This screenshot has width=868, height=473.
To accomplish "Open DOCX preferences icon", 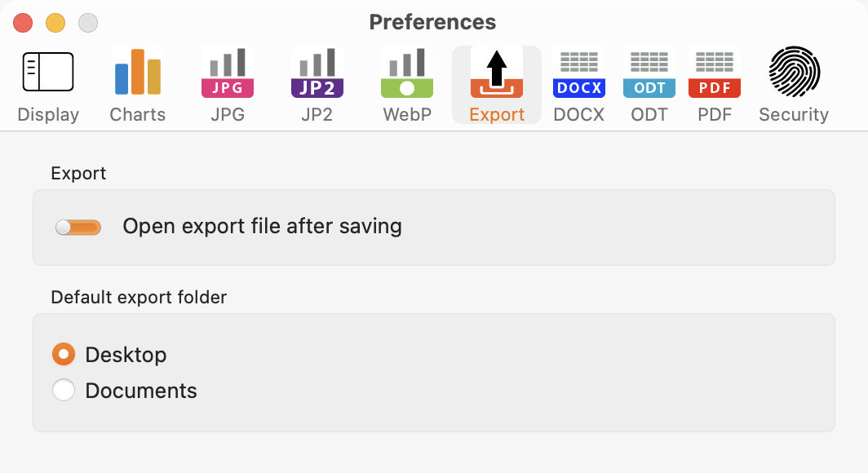I will click(x=578, y=73).
